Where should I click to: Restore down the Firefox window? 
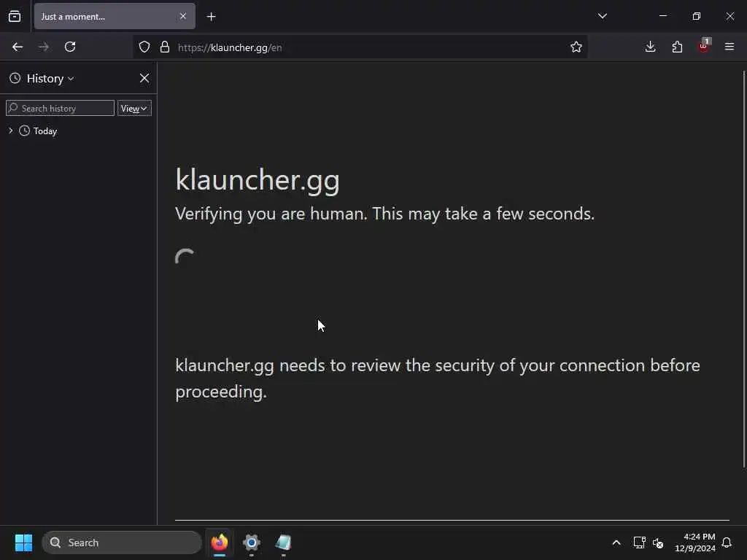click(x=697, y=16)
